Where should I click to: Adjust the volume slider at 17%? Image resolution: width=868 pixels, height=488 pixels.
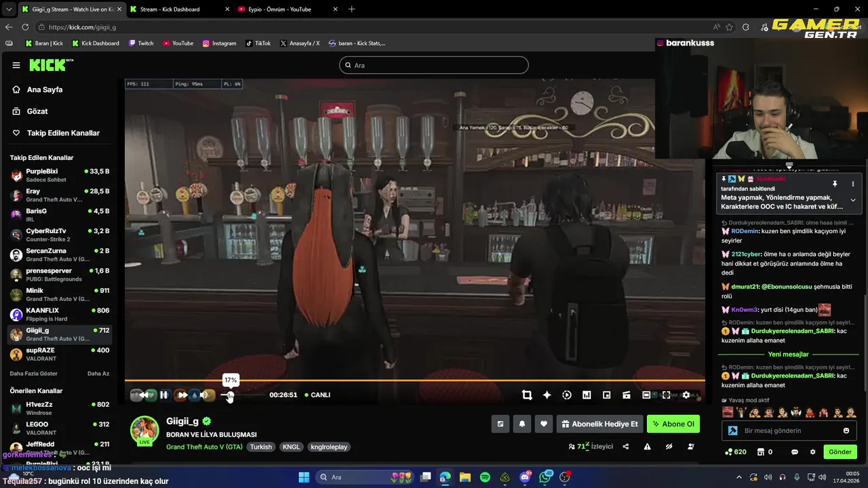coord(230,395)
